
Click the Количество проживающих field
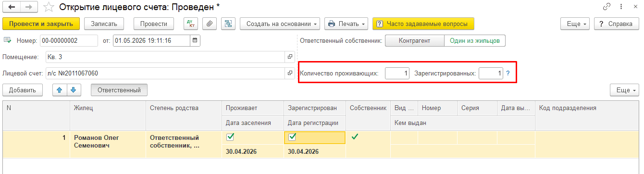pos(397,74)
